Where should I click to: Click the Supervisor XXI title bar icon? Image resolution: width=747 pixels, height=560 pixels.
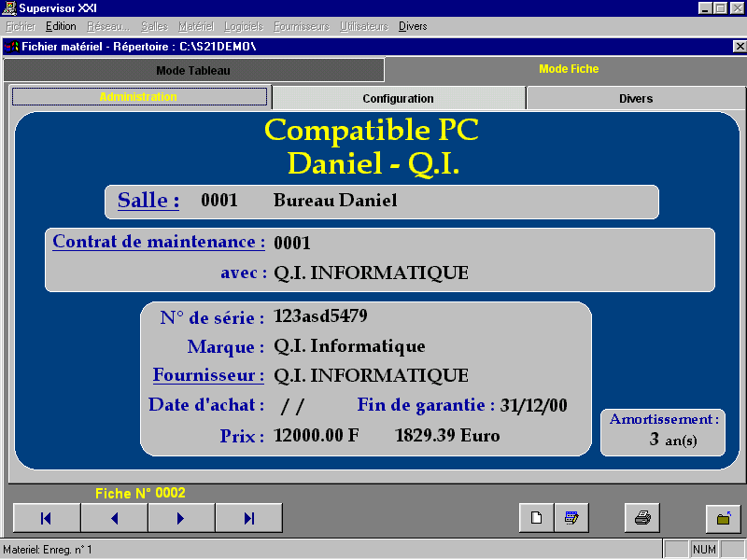click(9, 8)
